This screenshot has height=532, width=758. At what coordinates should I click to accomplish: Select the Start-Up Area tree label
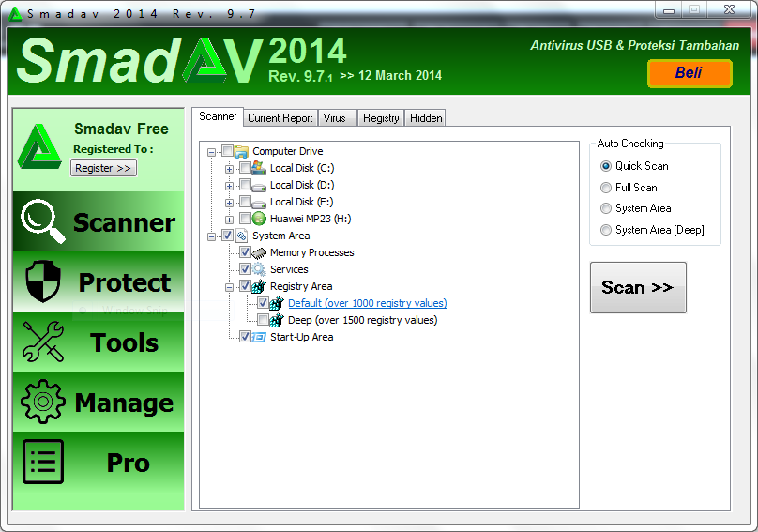point(302,337)
